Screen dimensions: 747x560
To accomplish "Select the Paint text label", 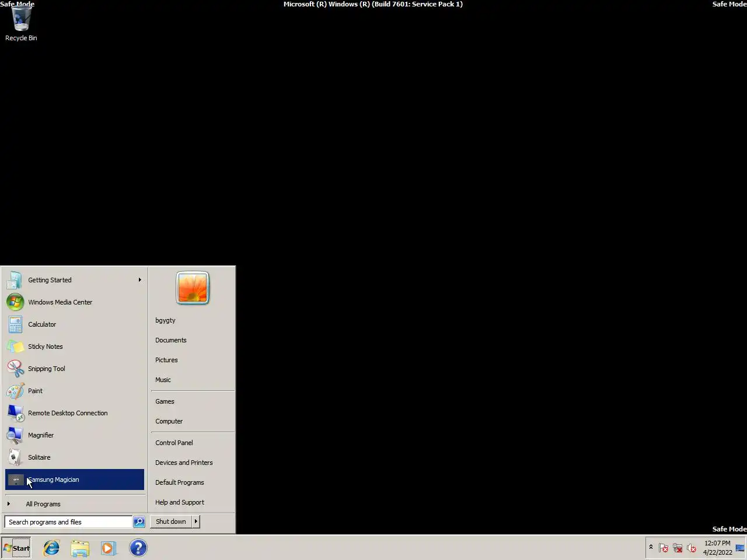I will coord(35,391).
